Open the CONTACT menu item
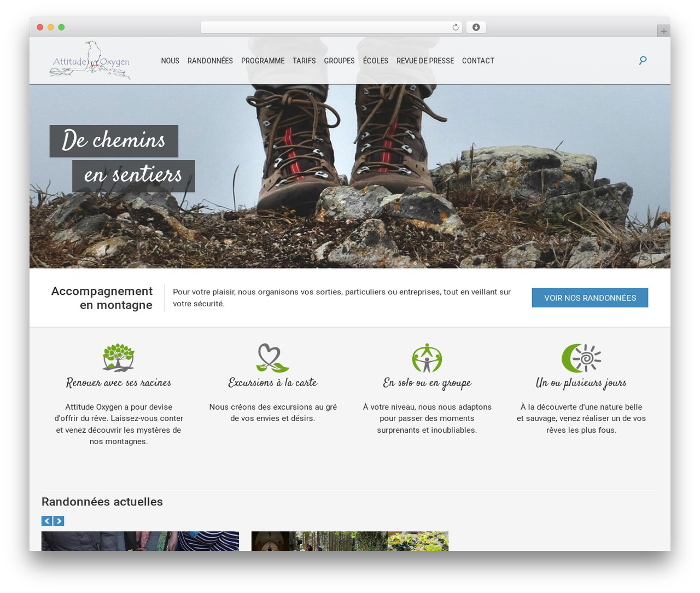 (x=478, y=61)
